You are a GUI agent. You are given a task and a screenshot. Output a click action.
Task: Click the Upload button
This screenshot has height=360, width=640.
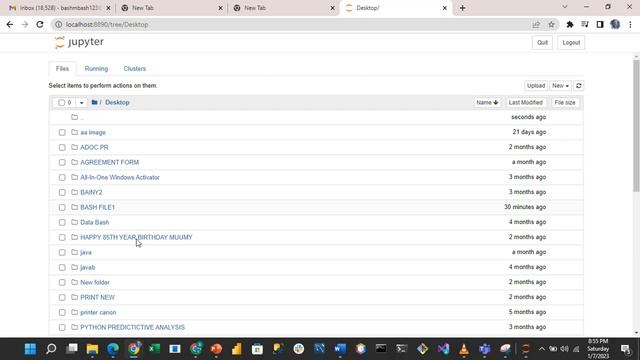536,86
